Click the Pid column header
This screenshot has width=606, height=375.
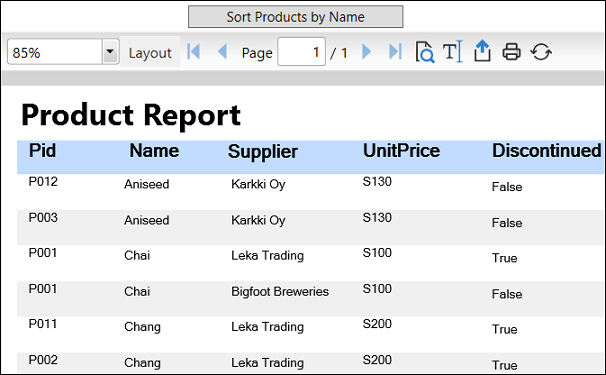coord(43,150)
